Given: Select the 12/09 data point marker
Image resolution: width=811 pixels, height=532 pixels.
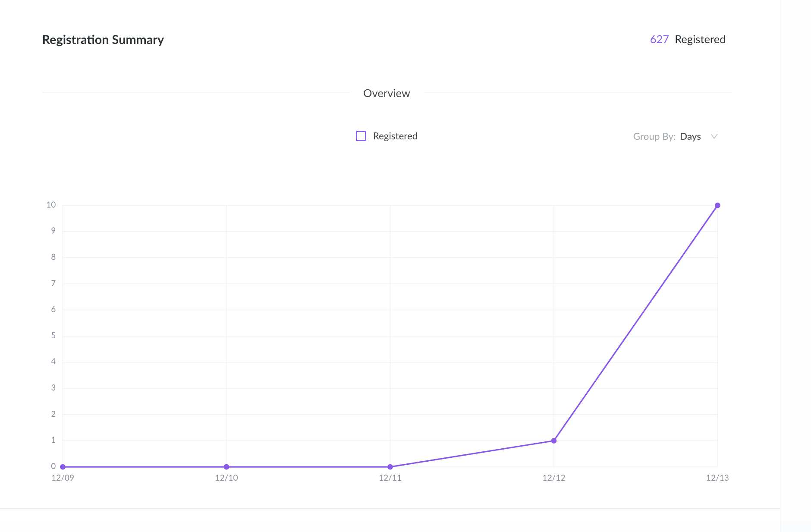Looking at the screenshot, I should [63, 466].
